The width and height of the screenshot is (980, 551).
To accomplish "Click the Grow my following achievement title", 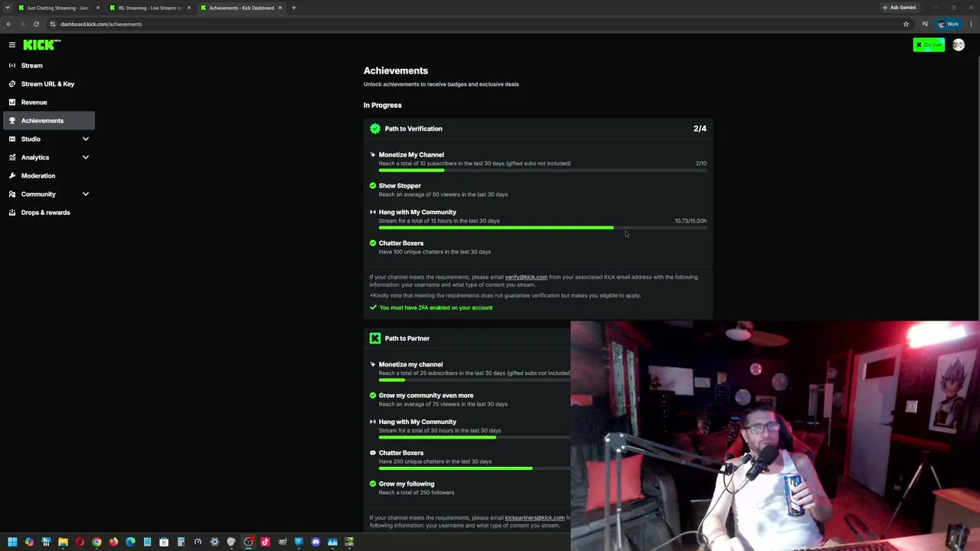I will (407, 484).
